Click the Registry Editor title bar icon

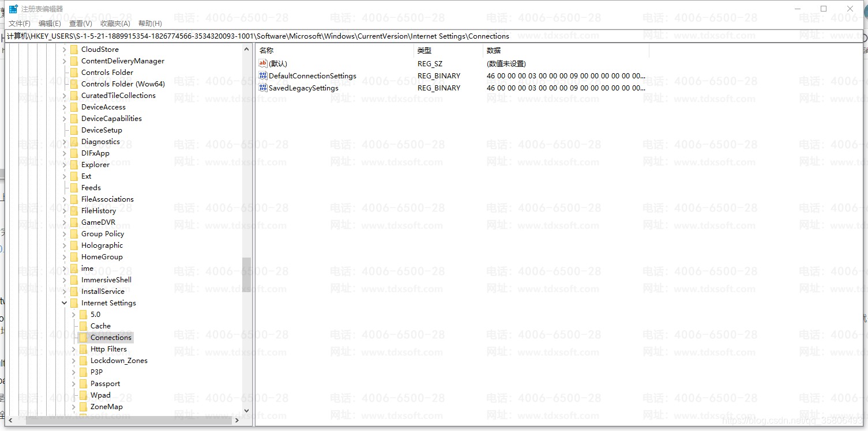(x=13, y=9)
